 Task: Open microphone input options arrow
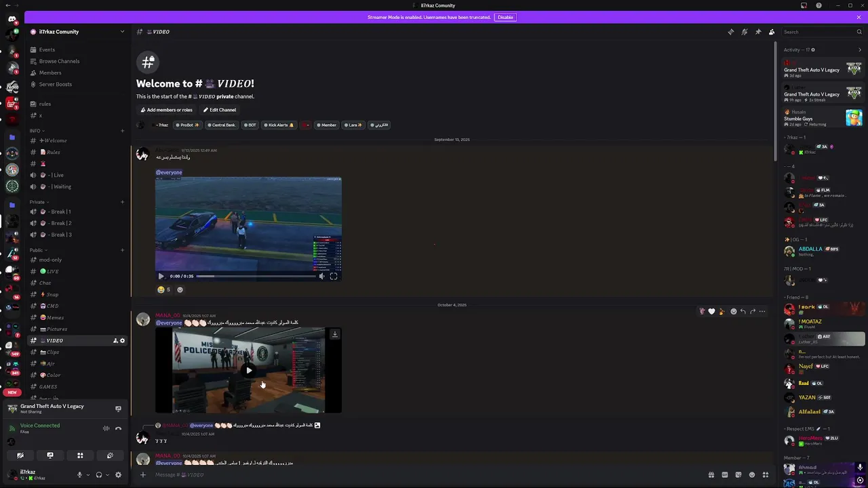(x=87, y=474)
